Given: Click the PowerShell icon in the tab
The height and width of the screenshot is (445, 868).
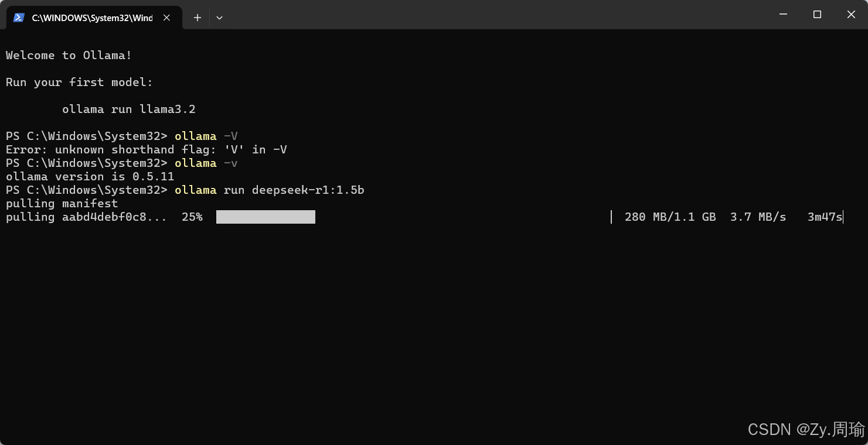Looking at the screenshot, I should 19,18.
